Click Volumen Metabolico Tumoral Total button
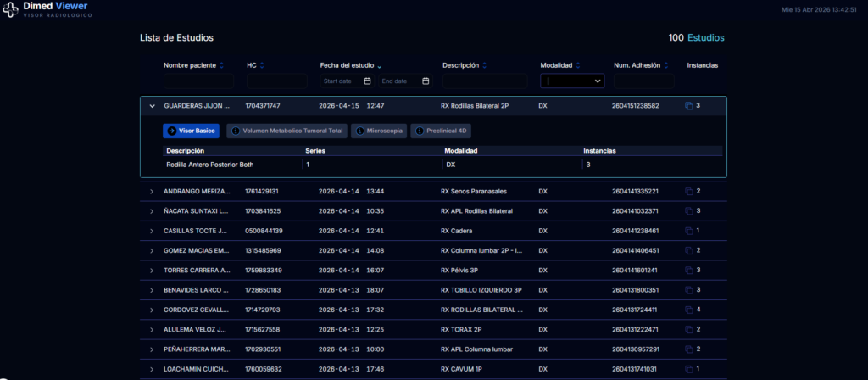Viewport: 868px width, 380px height. tap(287, 131)
